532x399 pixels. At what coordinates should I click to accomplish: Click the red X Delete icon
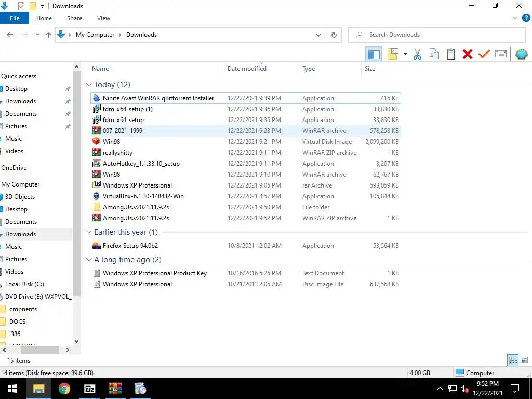467,54
